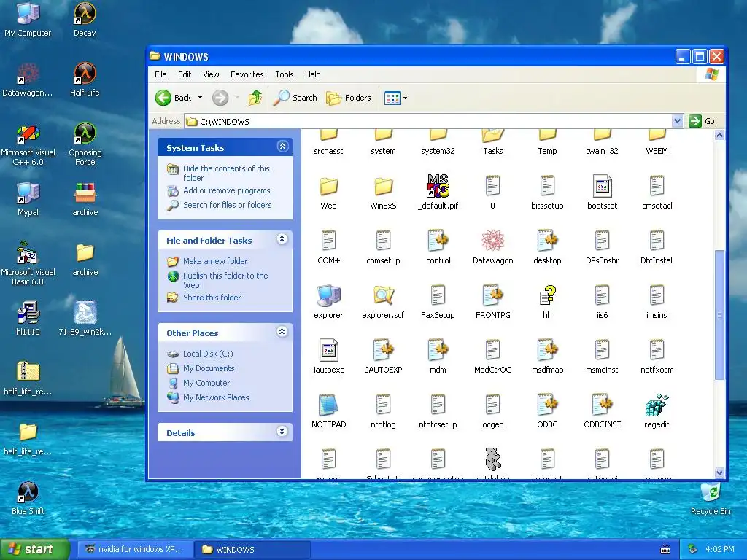
Task: Open the Tools menu
Action: [284, 74]
